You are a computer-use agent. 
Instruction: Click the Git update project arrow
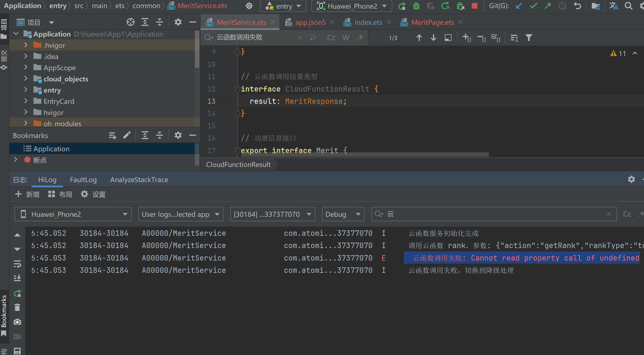click(519, 6)
